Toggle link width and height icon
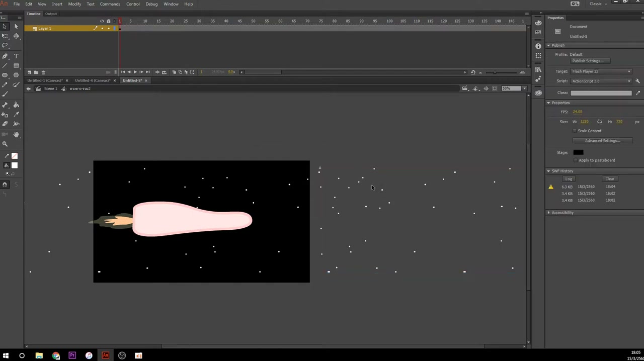The image size is (644, 361). pos(599,122)
